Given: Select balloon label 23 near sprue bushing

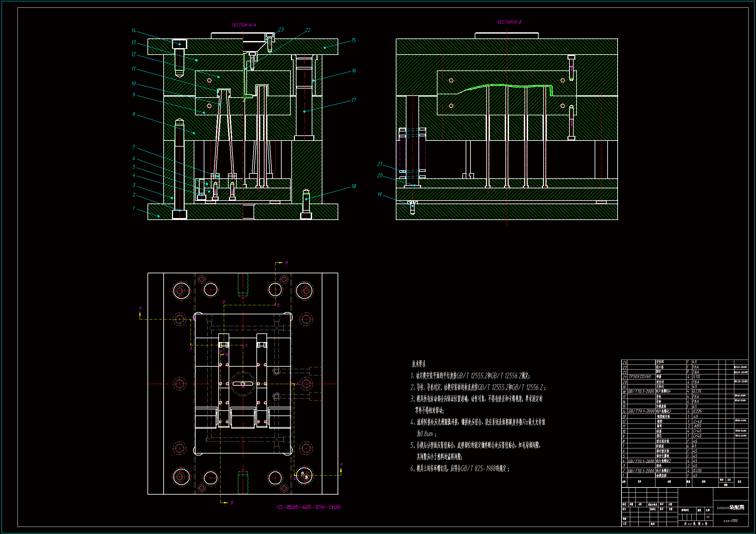Looking at the screenshot, I should coord(281,30).
